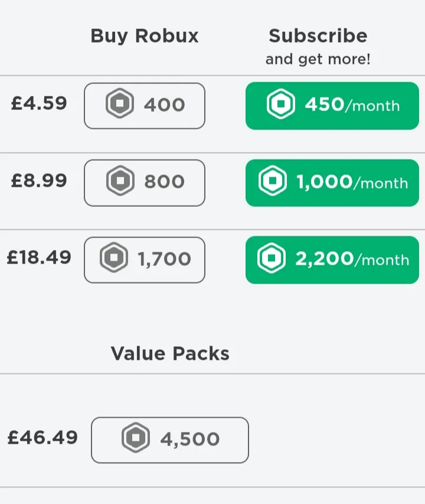Click the Robux icon beside 1,700
Viewport: 425px width, 504px height.
[114, 258]
